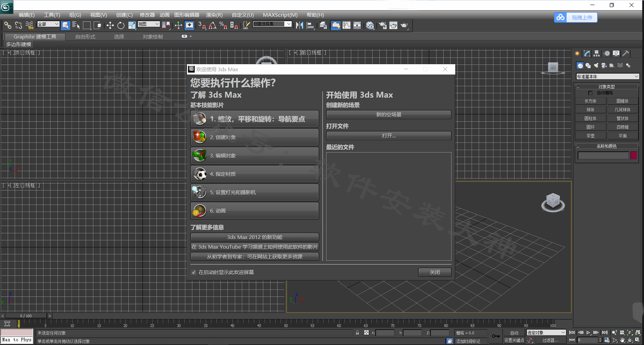The width and height of the screenshot is (644, 345).
Task: Toggle 自动 auto key mode
Action: 514,333
